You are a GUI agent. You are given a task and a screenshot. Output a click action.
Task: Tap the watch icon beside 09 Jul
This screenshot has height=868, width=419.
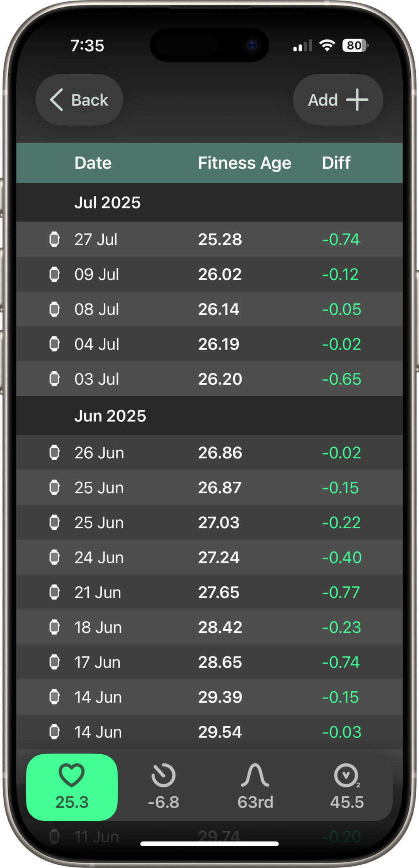(x=54, y=274)
